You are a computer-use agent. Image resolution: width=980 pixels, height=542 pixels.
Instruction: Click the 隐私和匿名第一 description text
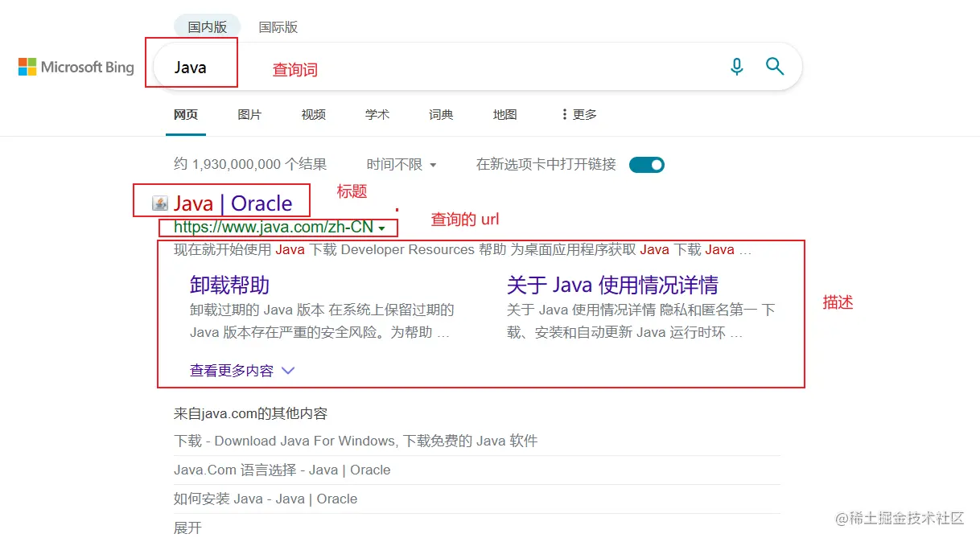[641, 321]
